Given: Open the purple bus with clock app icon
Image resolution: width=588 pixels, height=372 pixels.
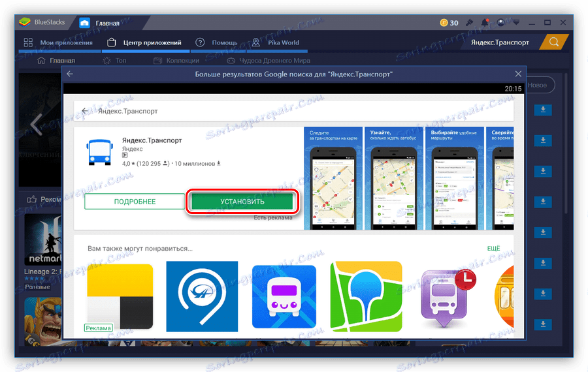Looking at the screenshot, I should pyautogui.click(x=448, y=298).
